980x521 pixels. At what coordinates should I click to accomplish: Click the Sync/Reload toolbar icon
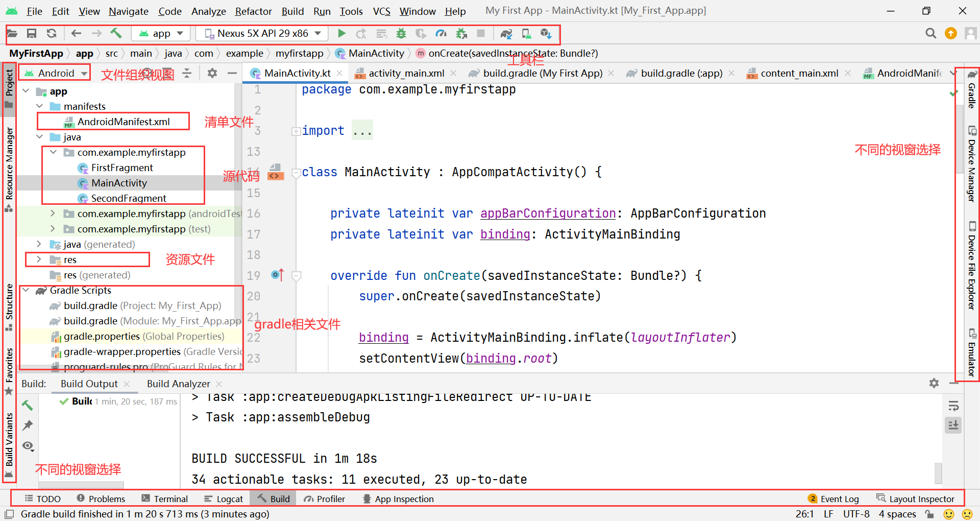coord(52,34)
